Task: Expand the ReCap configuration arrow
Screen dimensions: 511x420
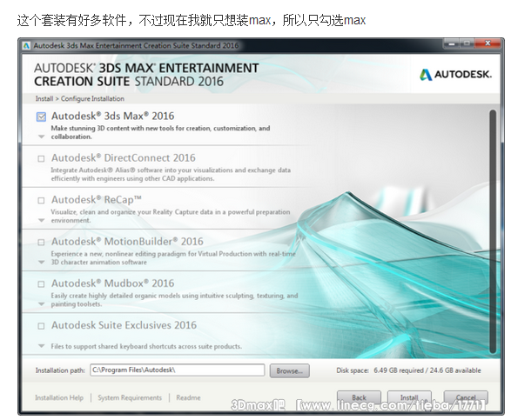Action: [x=42, y=220]
